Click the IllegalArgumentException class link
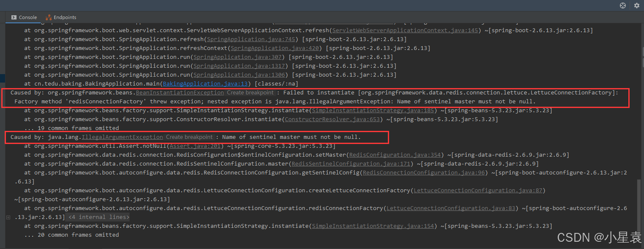Image resolution: width=644 pixels, height=249 pixels. click(x=122, y=137)
